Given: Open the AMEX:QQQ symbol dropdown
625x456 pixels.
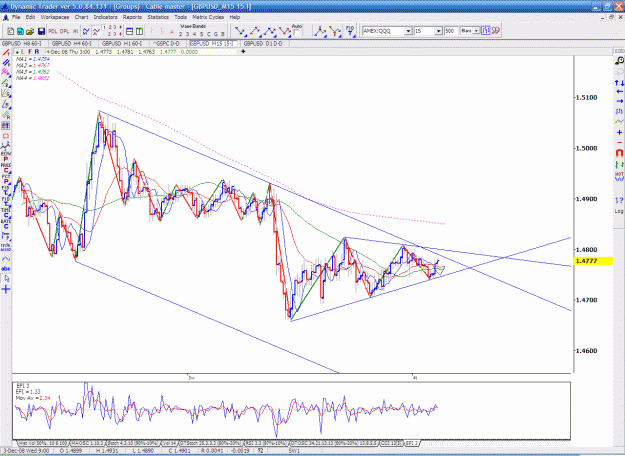Looking at the screenshot, I should point(408,31).
